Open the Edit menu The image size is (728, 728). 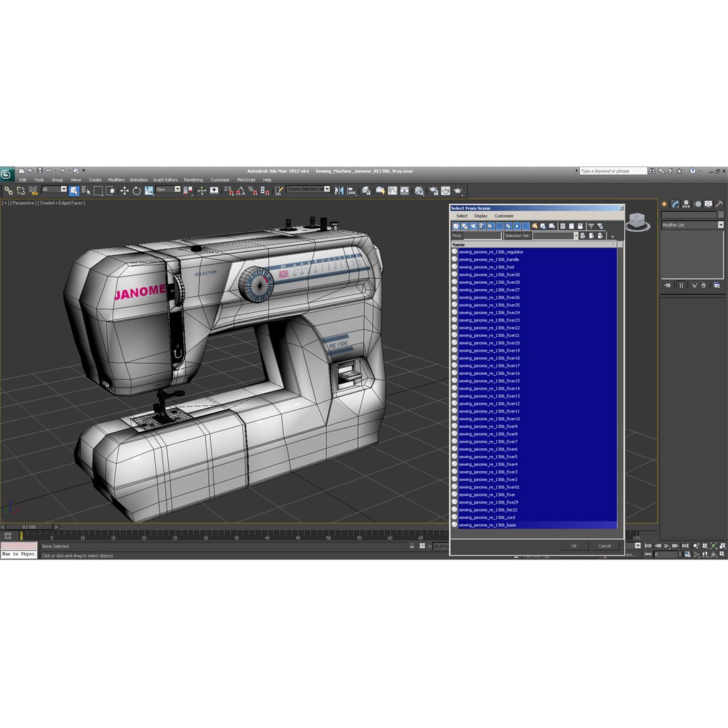tap(23, 180)
